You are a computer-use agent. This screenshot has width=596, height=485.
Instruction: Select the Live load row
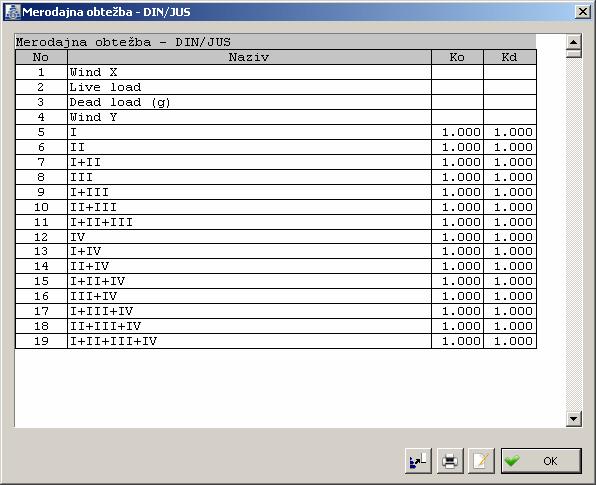click(x=276, y=87)
